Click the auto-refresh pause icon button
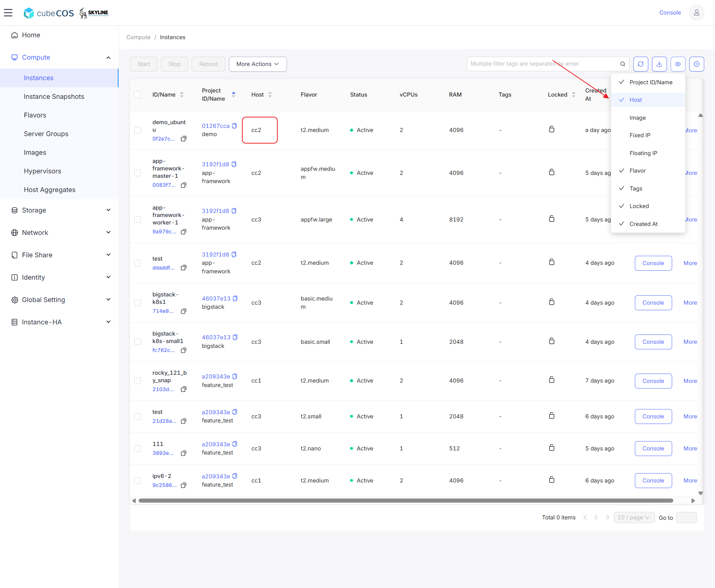715x588 pixels. tap(696, 64)
